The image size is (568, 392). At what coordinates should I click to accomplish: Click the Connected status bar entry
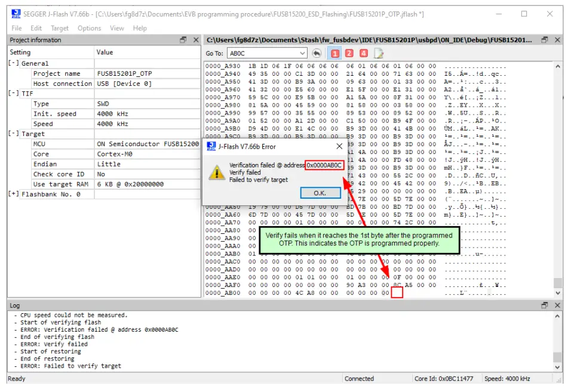click(359, 378)
